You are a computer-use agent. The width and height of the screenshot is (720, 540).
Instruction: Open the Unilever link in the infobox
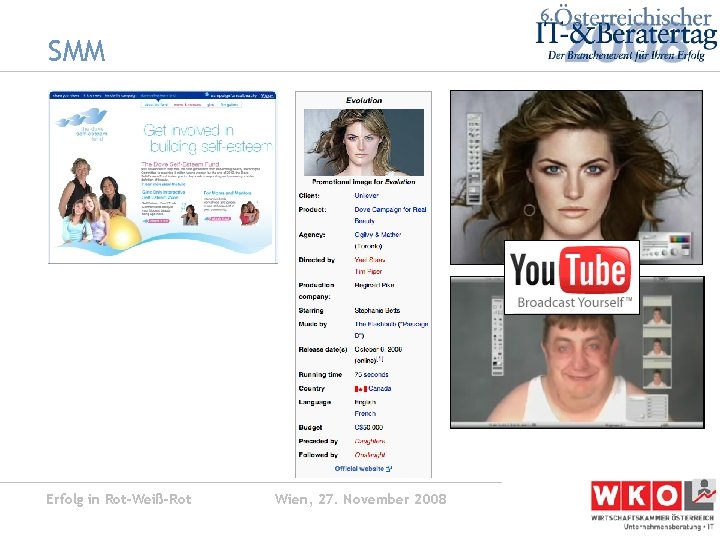pyautogui.click(x=366, y=196)
